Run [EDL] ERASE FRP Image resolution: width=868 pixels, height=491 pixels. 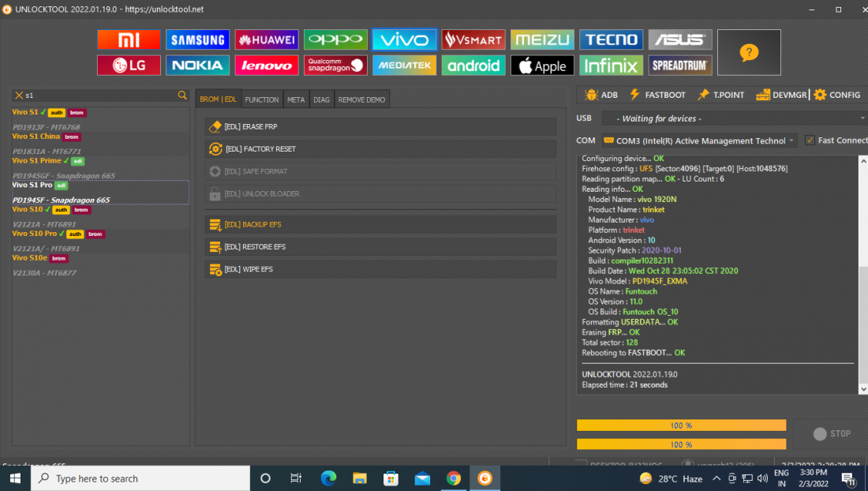[381, 127]
